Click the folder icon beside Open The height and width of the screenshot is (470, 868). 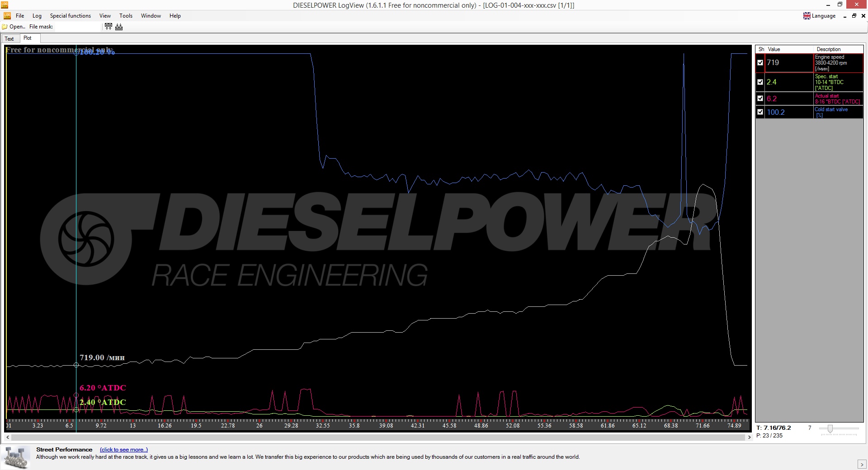pos(5,27)
